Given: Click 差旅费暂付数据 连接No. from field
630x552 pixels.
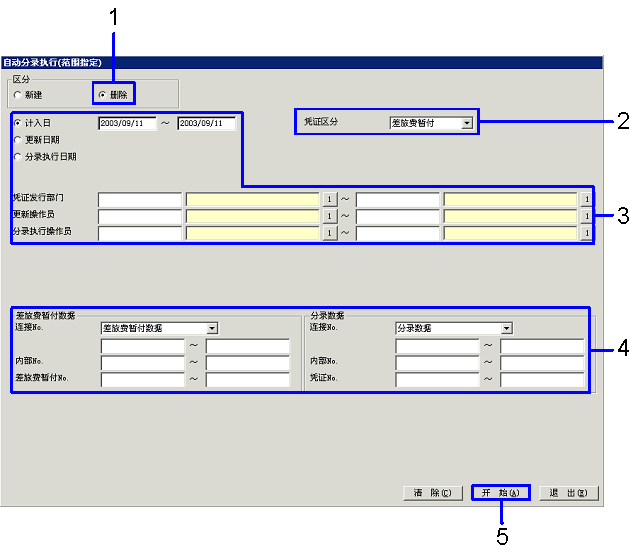Looking at the screenshot, I should point(143,346).
